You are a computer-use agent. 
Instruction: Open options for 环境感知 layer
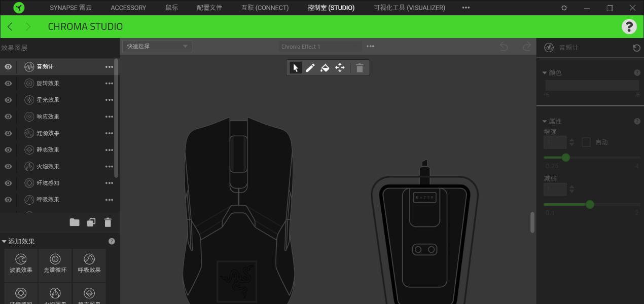109,183
